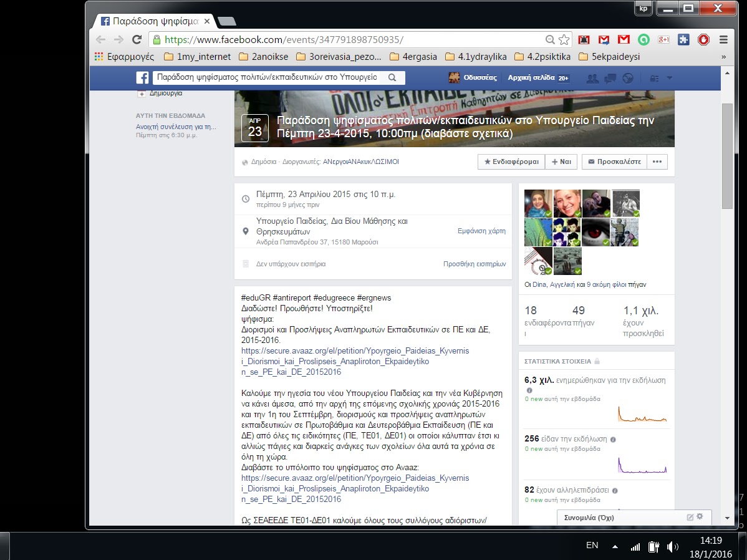Open the zoom magnifier icon in address bar
747x560 pixels.
point(550,39)
